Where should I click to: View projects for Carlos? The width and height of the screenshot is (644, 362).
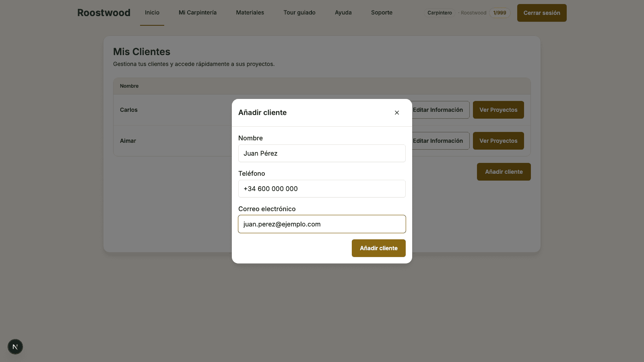[x=498, y=110]
